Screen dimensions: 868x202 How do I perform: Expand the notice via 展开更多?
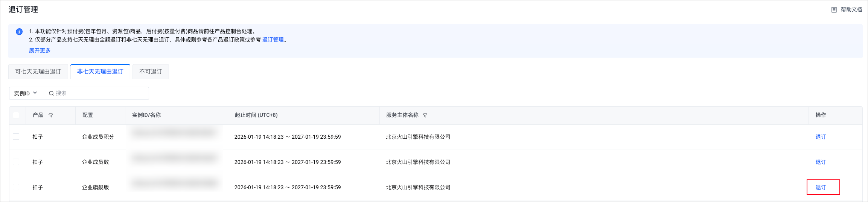click(x=40, y=50)
